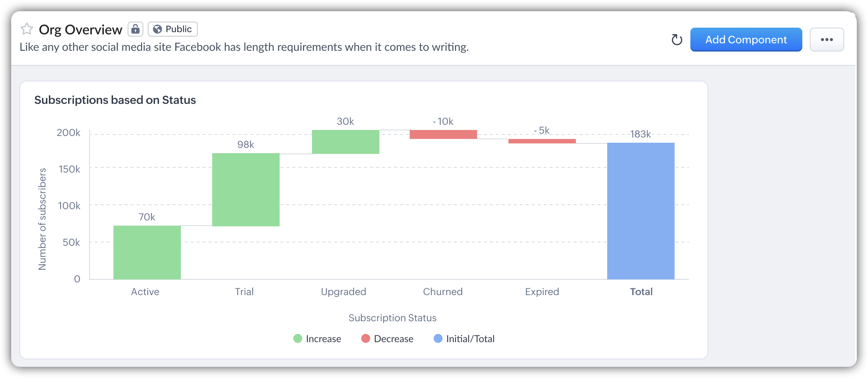Select the Trial 98k green bar
This screenshot has width=868, height=378.
coord(246,189)
